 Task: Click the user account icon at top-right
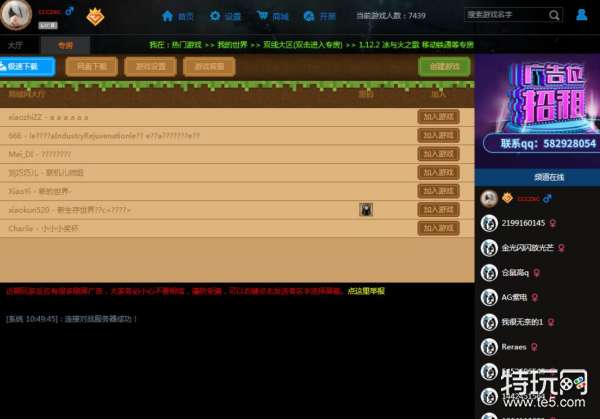tap(582, 15)
